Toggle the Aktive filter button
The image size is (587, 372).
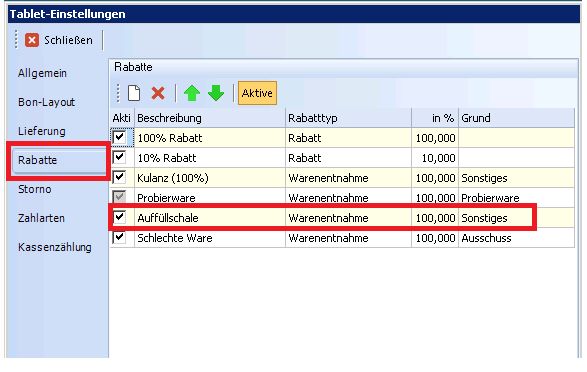click(x=257, y=93)
